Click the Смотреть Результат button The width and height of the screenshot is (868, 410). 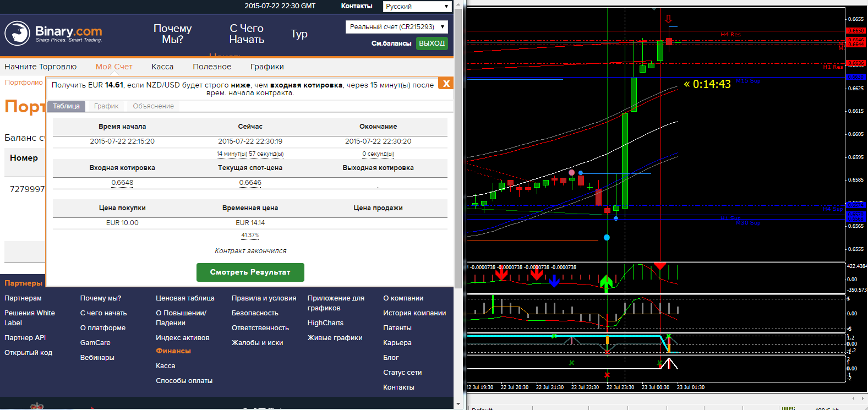point(250,272)
